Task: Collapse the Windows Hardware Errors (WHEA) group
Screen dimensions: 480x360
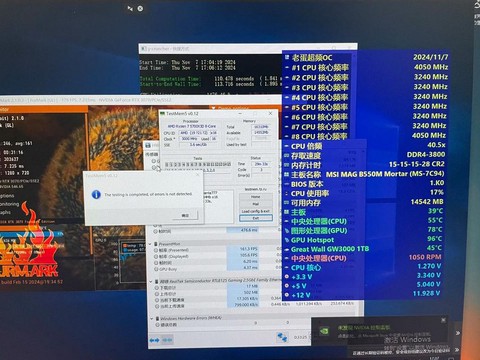Action: coord(152,319)
